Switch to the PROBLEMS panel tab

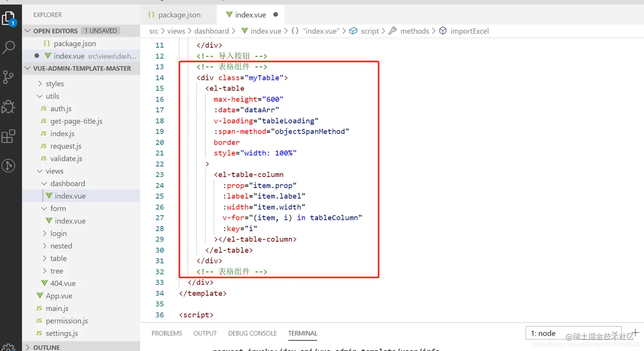(167, 333)
